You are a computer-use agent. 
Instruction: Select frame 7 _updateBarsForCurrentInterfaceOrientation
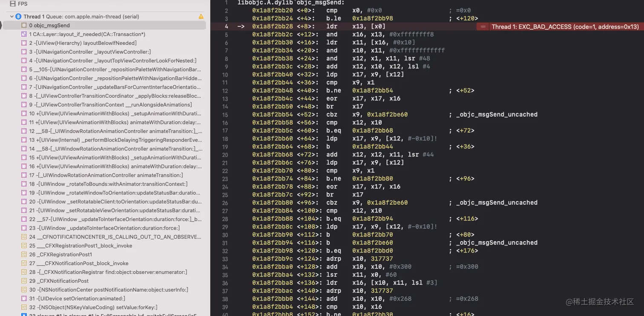[105, 87]
